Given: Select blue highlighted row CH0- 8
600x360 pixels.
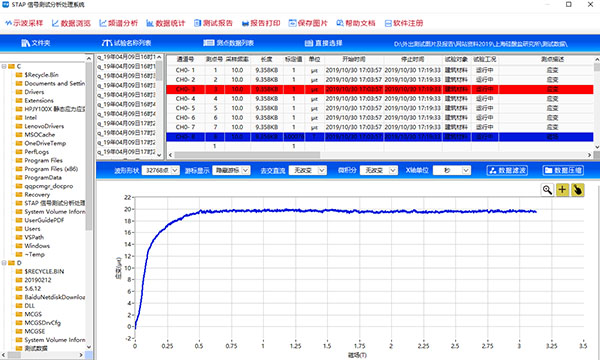Looking at the screenshot, I should pyautogui.click(x=380, y=137).
